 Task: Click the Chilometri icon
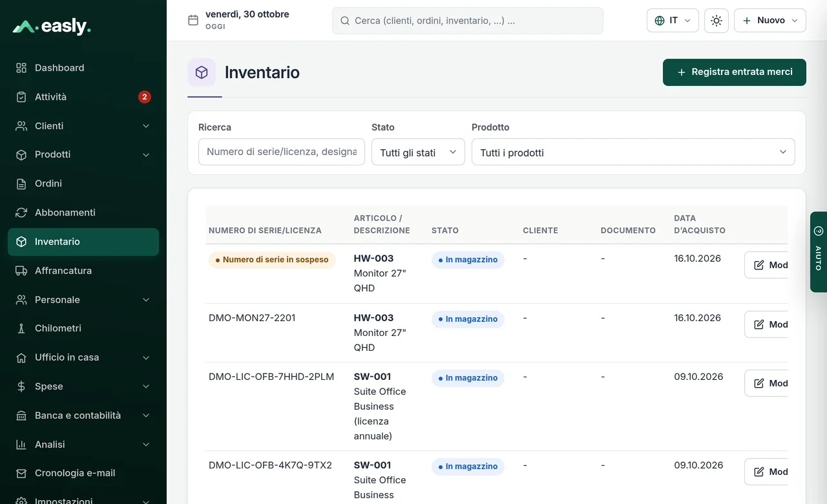[21, 328]
